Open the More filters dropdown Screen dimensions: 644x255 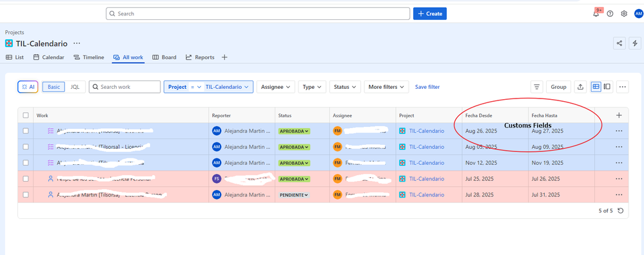[387, 87]
